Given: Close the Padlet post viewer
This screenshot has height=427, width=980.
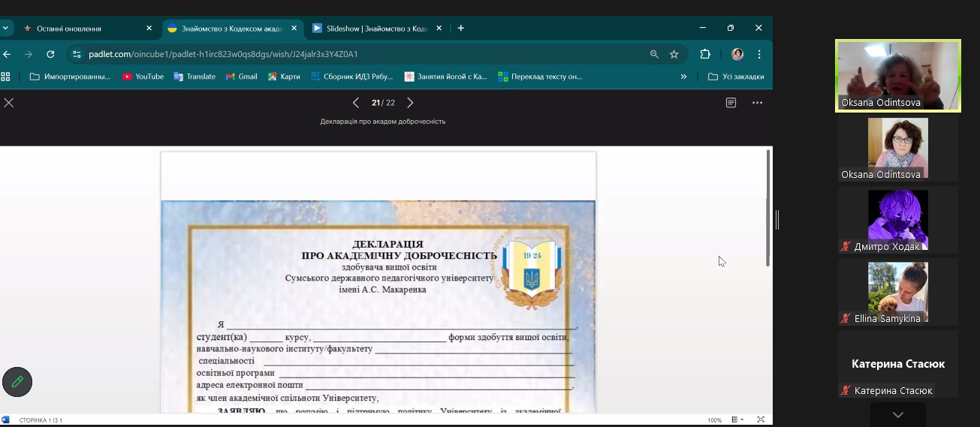Looking at the screenshot, I should [9, 103].
